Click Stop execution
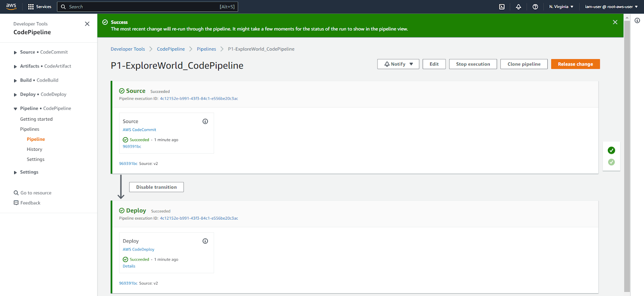 point(473,64)
